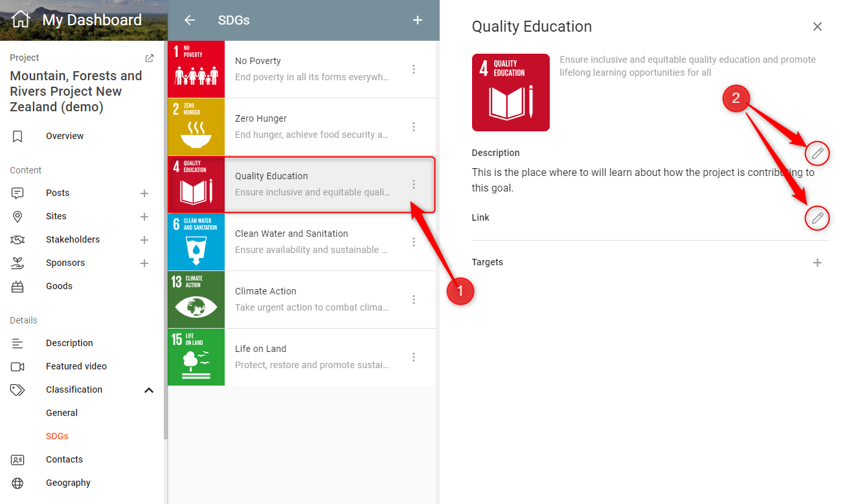Open options menu for Clean Water and Sanitation
The width and height of the screenshot is (858, 504).
point(414,242)
